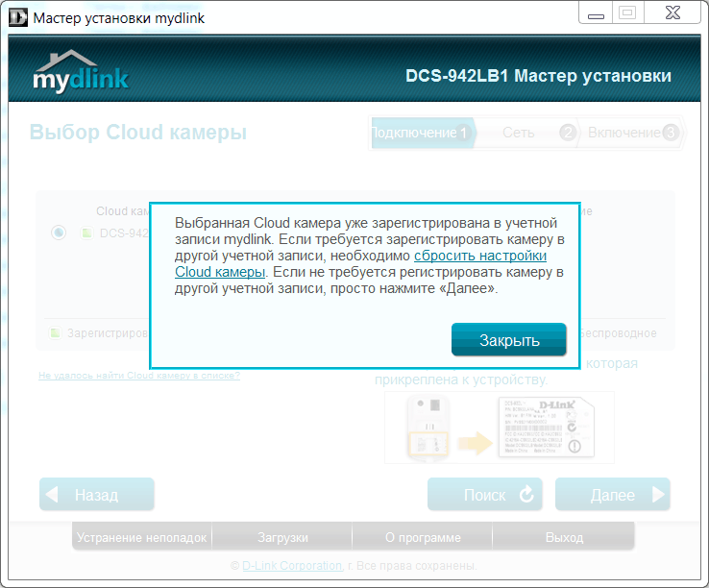Click the Назад button
Screen dimensions: 709x588
click(97, 495)
